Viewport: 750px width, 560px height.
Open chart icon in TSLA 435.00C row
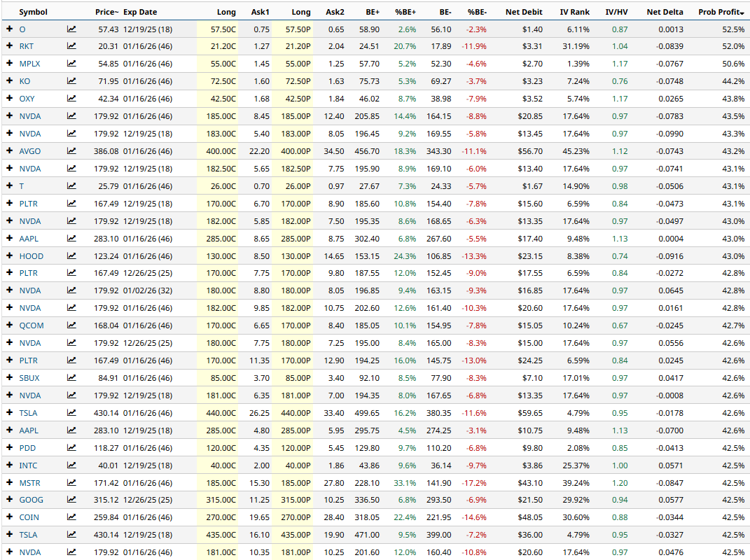pyautogui.click(x=71, y=535)
